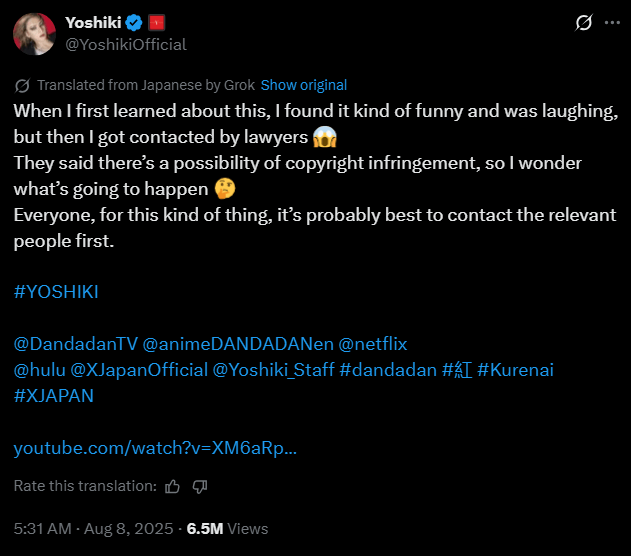The width and height of the screenshot is (631, 556).
Task: Open the #YOSHIKI hashtag
Action: [x=56, y=291]
